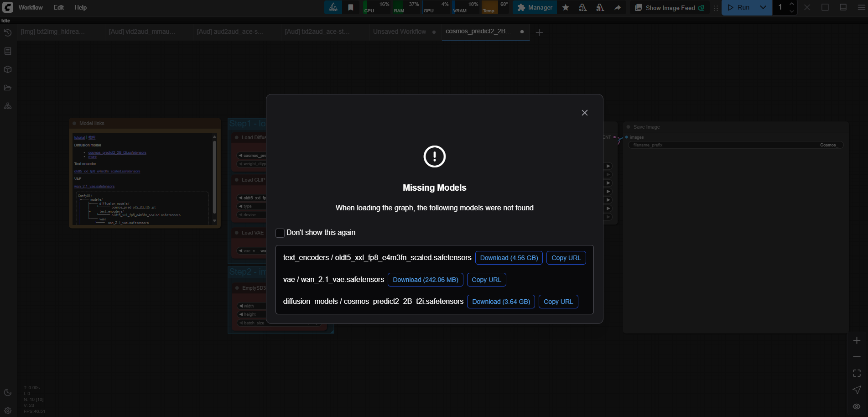This screenshot has height=417, width=868.
Task: Toggle Show Image Feed
Action: click(x=670, y=8)
